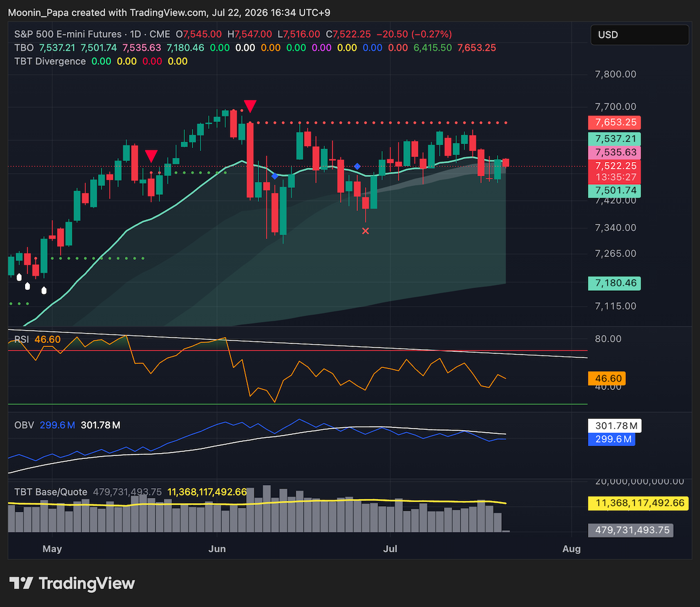Viewport: 700px width, 607px height.
Task: Click the Jul label on the time axis
Action: point(390,549)
